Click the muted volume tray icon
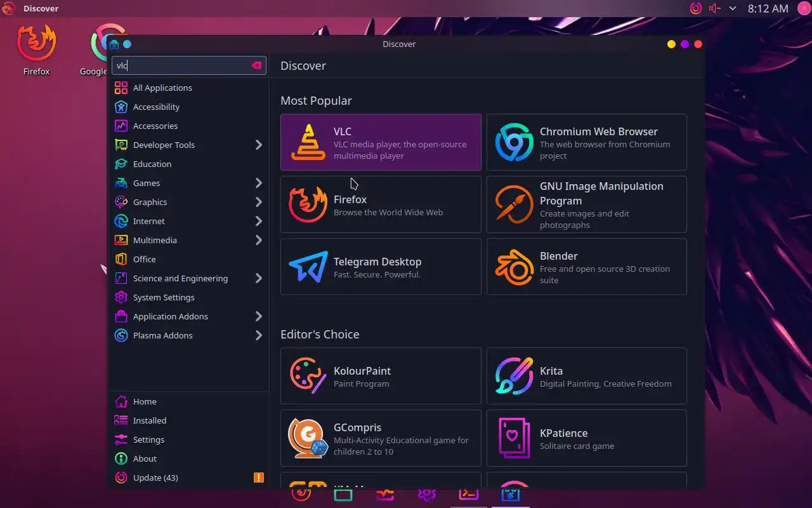The image size is (812, 508). [x=715, y=8]
